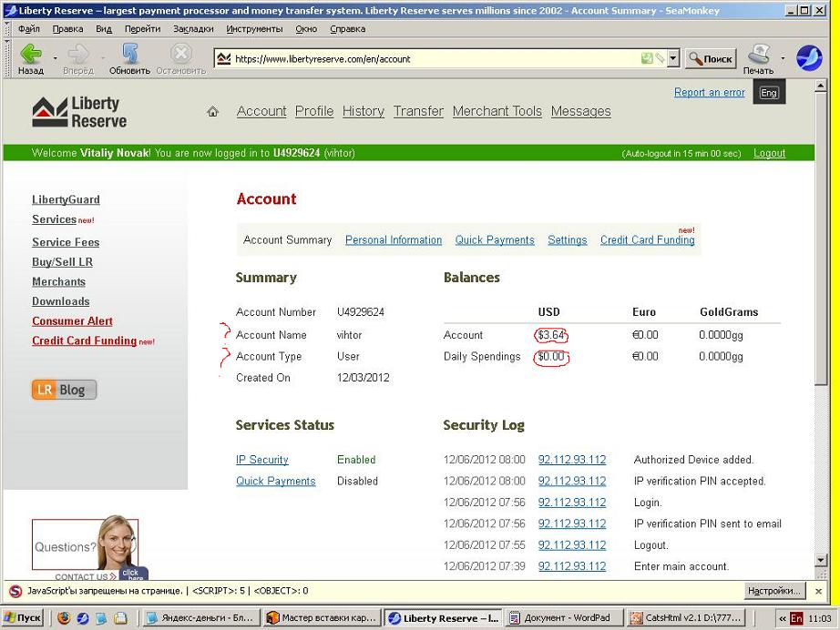Screen dimensions: 840x630
Task: Click the Logout link
Action: pos(769,153)
